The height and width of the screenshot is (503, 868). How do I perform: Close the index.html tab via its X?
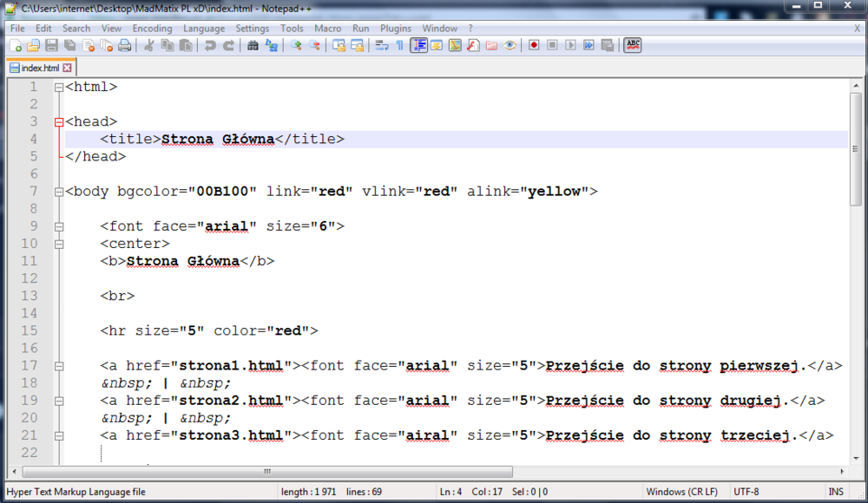[x=67, y=68]
